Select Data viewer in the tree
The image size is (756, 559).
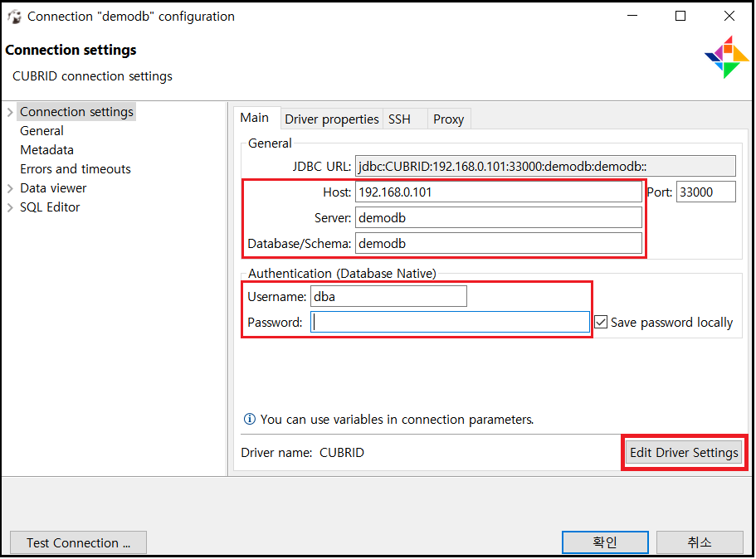coord(53,188)
